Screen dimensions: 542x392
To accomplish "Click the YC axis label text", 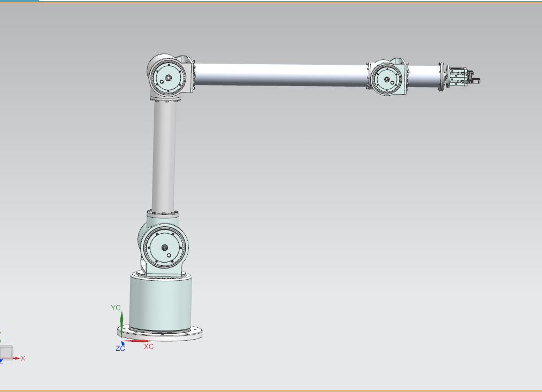I will (116, 308).
